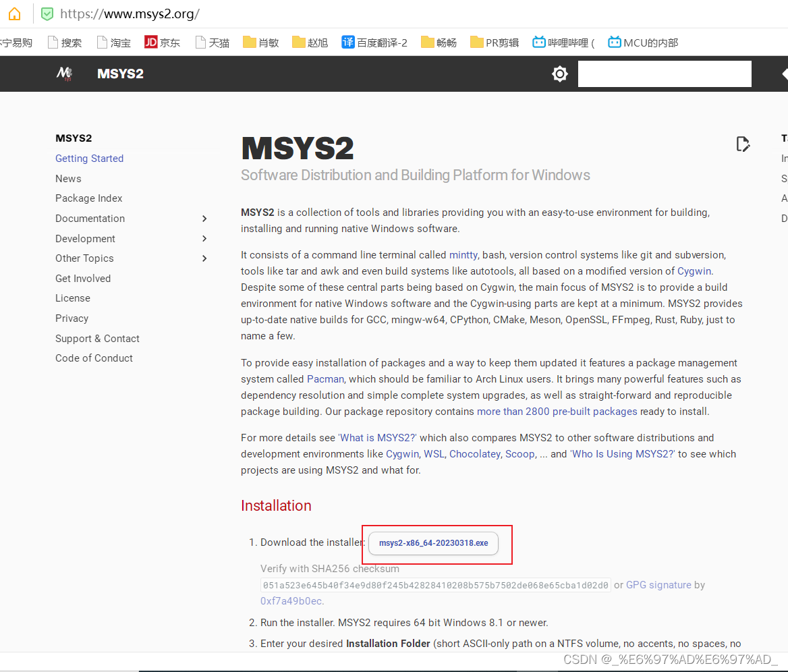Open License in sidebar

[73, 298]
